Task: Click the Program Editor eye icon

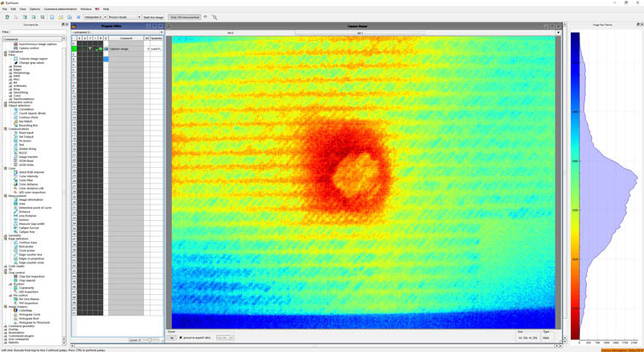Action: pyautogui.click(x=74, y=26)
